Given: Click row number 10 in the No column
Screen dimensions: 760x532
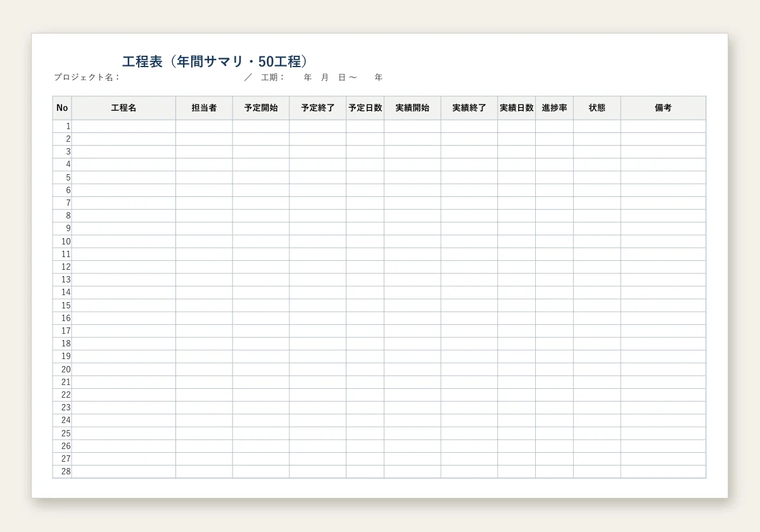Looking at the screenshot, I should [62, 241].
